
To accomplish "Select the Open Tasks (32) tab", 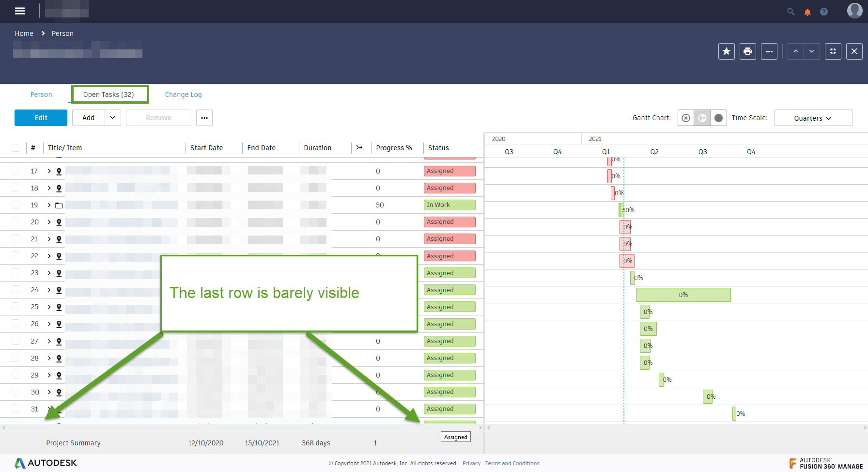I will coord(108,94).
